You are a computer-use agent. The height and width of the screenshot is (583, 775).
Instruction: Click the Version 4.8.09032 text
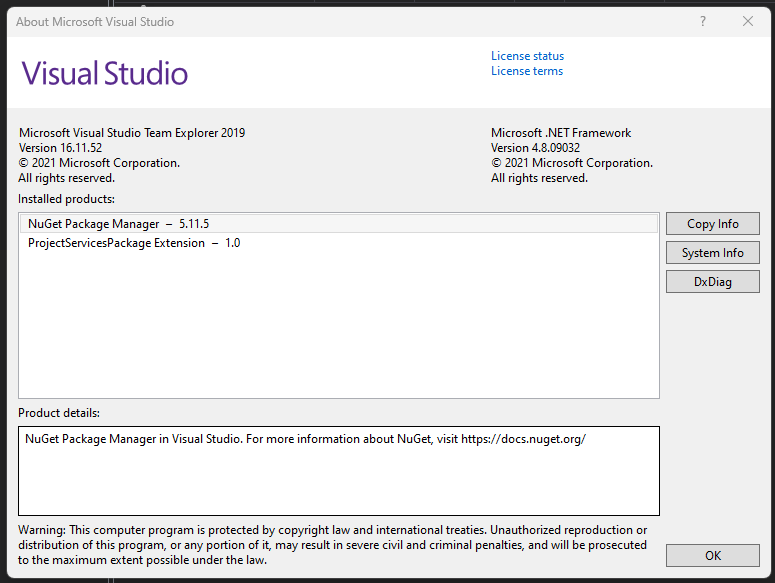(x=535, y=148)
